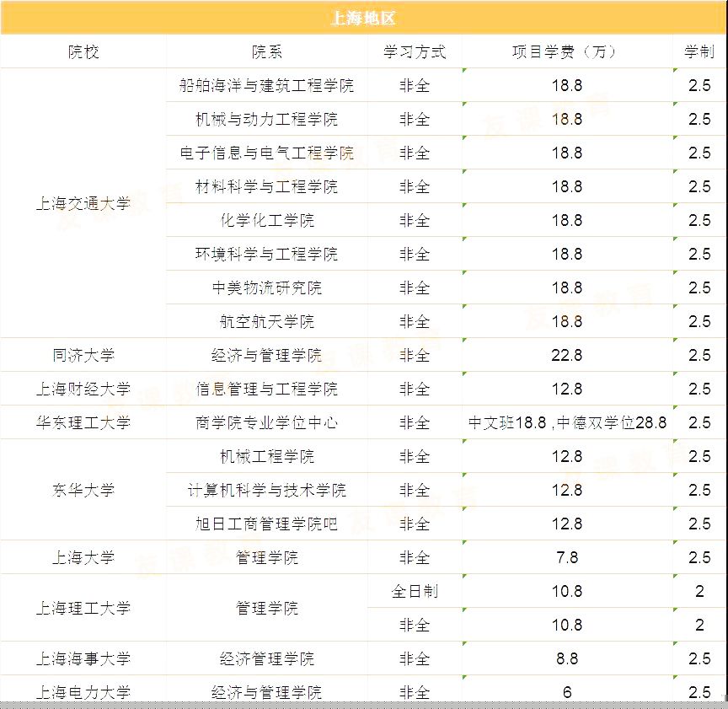Select the 上海交通大学 merged cell
This screenshot has height=709, width=728.
pos(83,203)
